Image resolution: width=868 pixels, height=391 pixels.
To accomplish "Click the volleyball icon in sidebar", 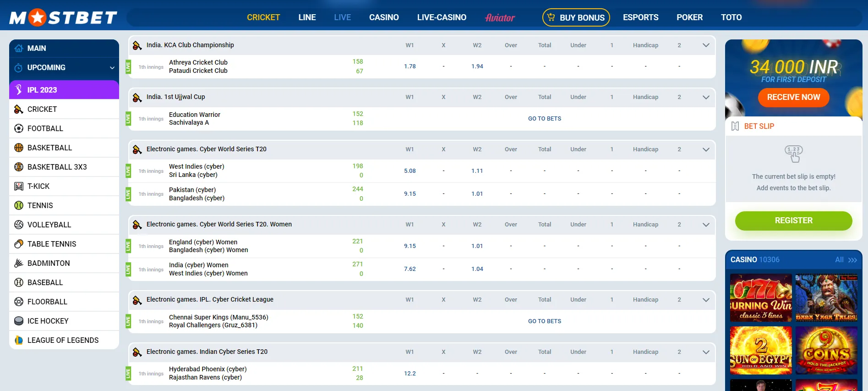I will [19, 225].
